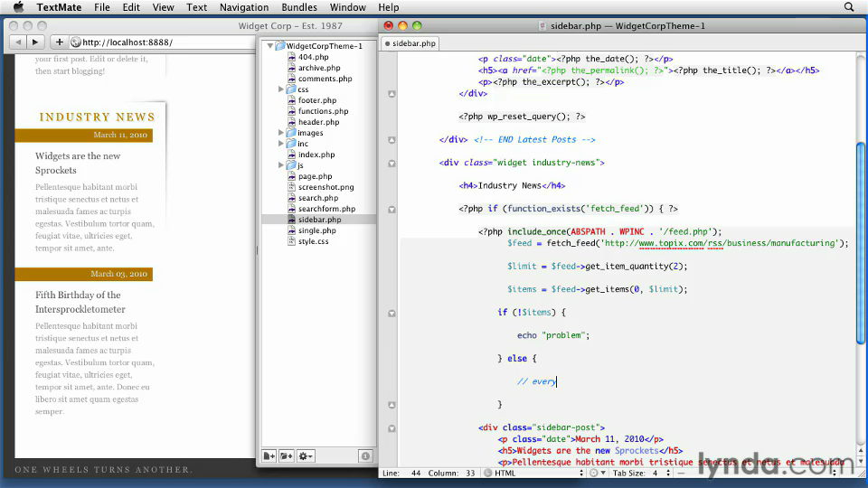The image size is (868, 488).
Task: Open the Tab Size dropdown
Action: point(642,473)
